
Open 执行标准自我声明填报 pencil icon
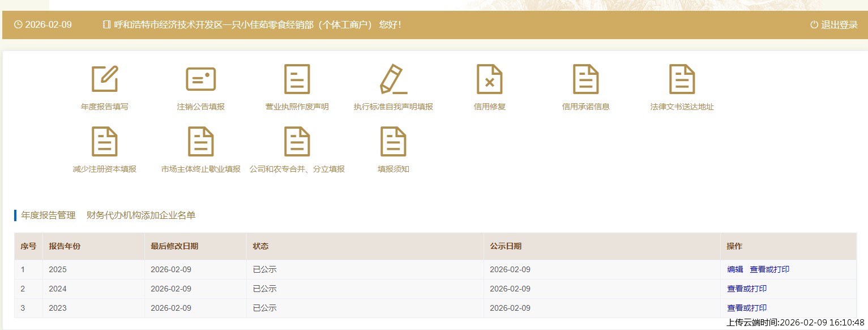coord(393,79)
